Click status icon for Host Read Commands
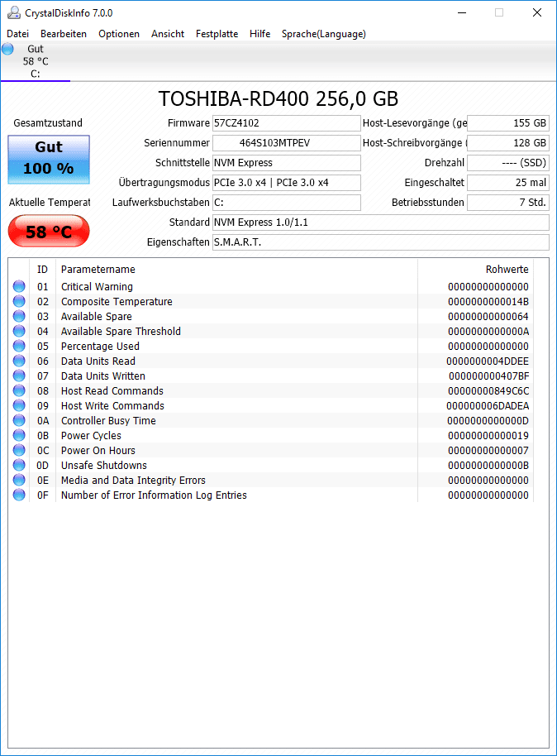The image size is (557, 756). 19,390
